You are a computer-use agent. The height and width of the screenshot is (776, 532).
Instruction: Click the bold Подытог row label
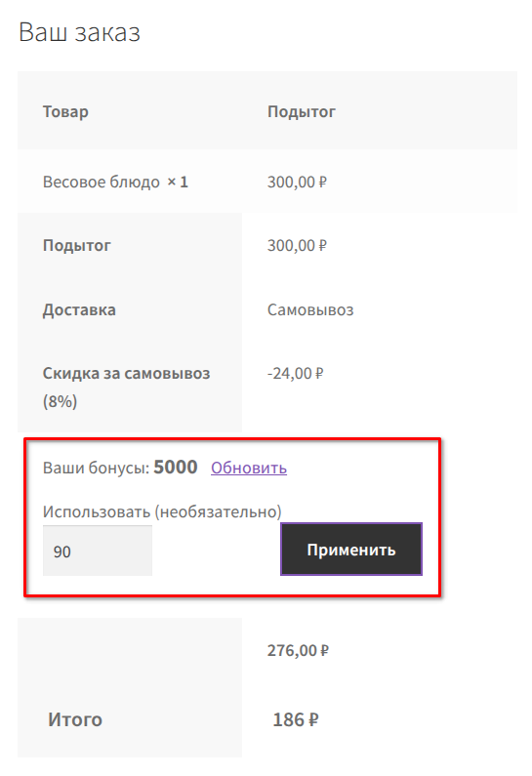pyautogui.click(x=77, y=245)
